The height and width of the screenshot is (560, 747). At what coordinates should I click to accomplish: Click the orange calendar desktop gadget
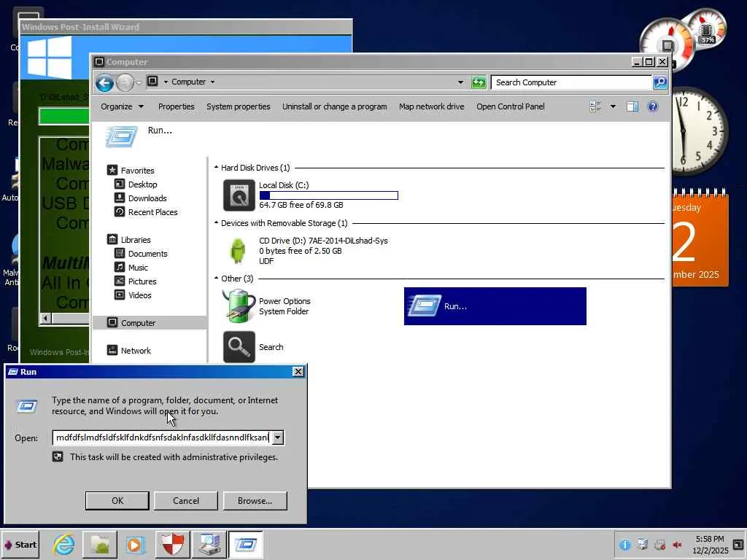pyautogui.click(x=700, y=237)
